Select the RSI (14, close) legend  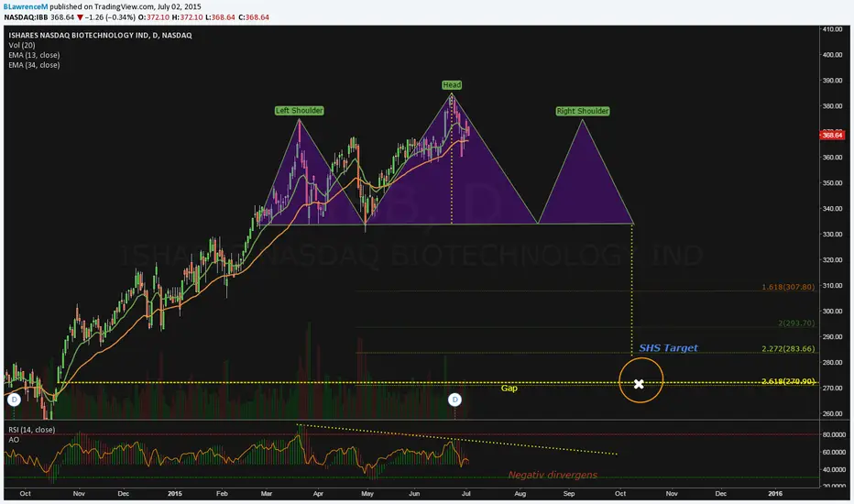click(31, 430)
